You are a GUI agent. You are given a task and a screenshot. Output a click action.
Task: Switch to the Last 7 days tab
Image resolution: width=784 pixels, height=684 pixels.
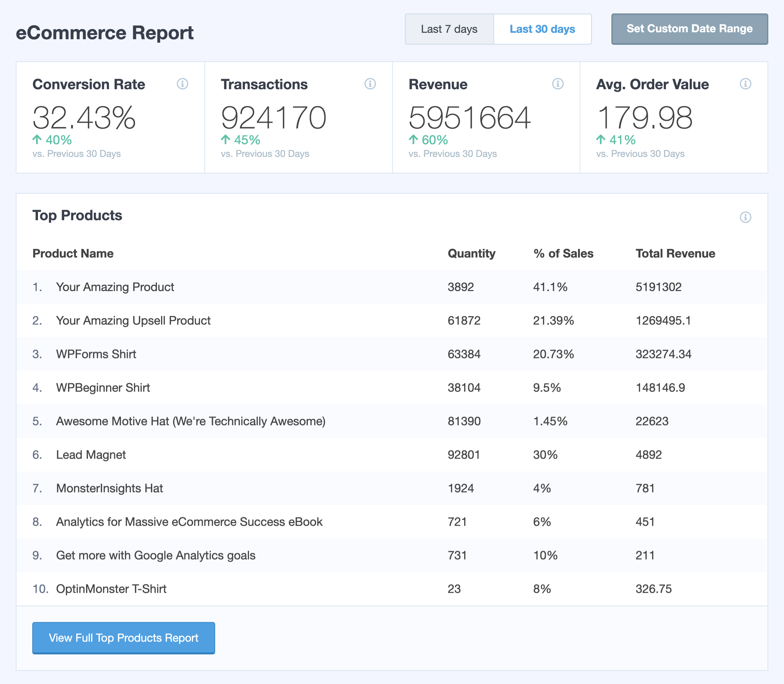(x=449, y=28)
